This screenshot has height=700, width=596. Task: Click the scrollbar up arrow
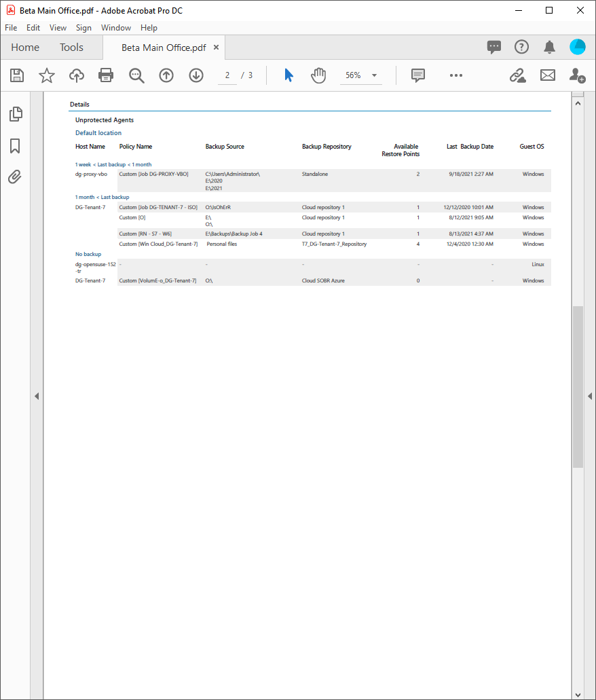coord(578,103)
